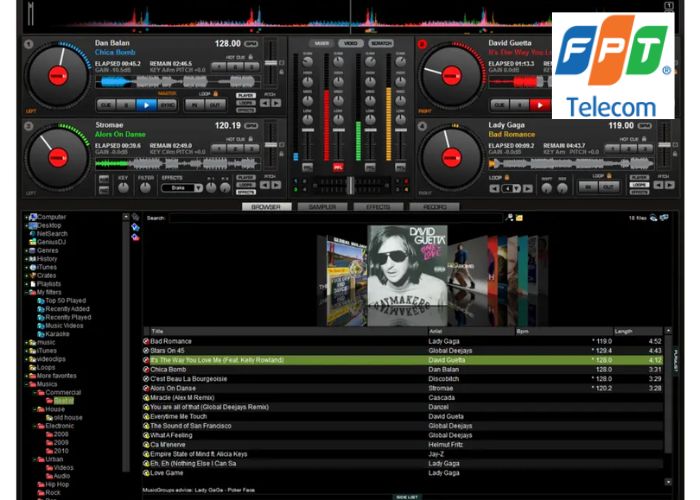Click the crossfader slider in mixer
Image resolution: width=700 pixels, height=500 pixels.
point(349,185)
